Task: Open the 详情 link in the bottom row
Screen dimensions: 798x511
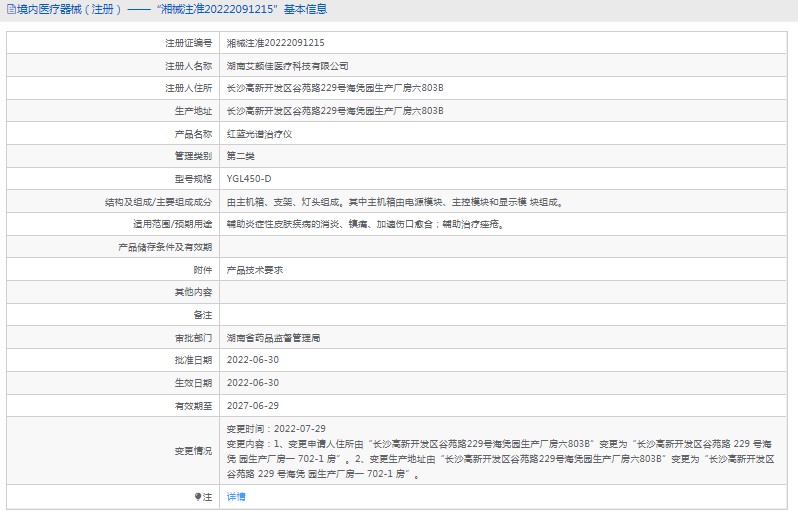Action: 236,497
